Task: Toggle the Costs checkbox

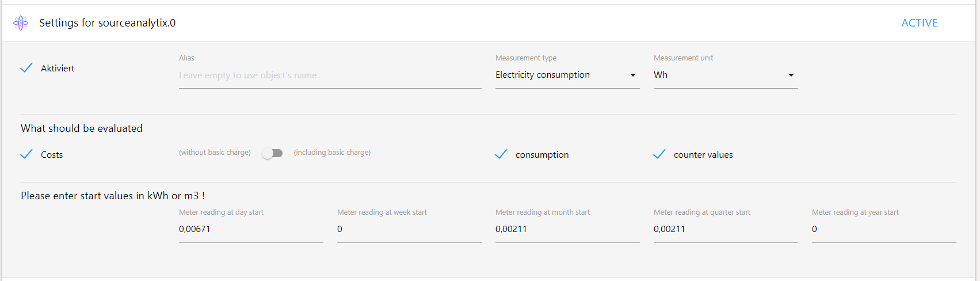Action: pos(26,154)
